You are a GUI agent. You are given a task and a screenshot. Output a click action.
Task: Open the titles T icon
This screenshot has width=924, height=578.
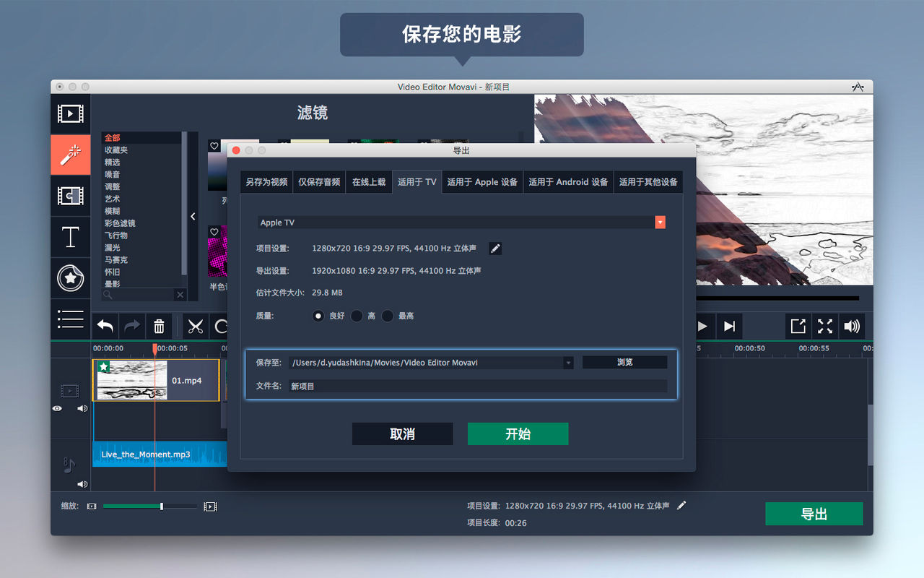pos(70,237)
